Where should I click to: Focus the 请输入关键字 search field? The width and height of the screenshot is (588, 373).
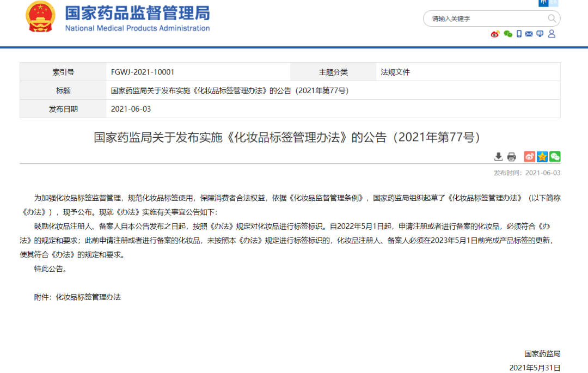tap(485, 19)
